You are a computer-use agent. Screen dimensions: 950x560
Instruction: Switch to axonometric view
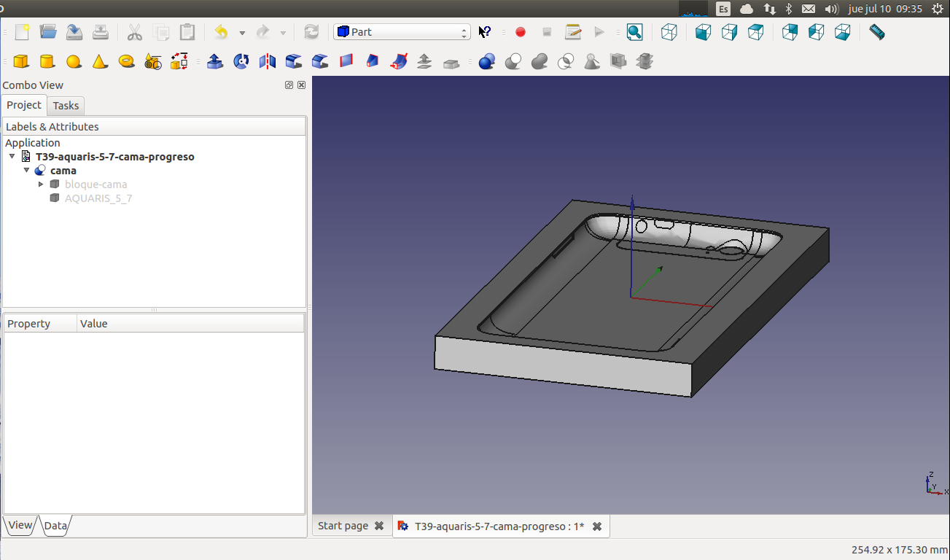(669, 32)
